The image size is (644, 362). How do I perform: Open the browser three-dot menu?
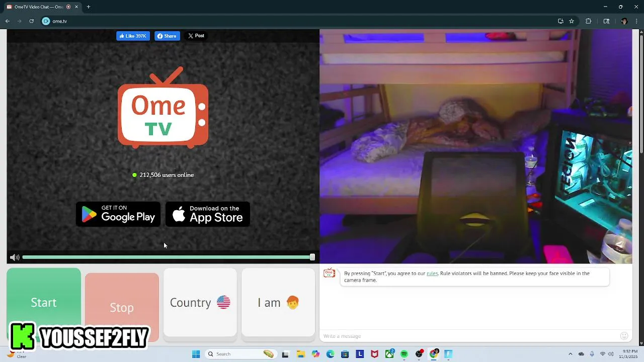click(x=637, y=21)
